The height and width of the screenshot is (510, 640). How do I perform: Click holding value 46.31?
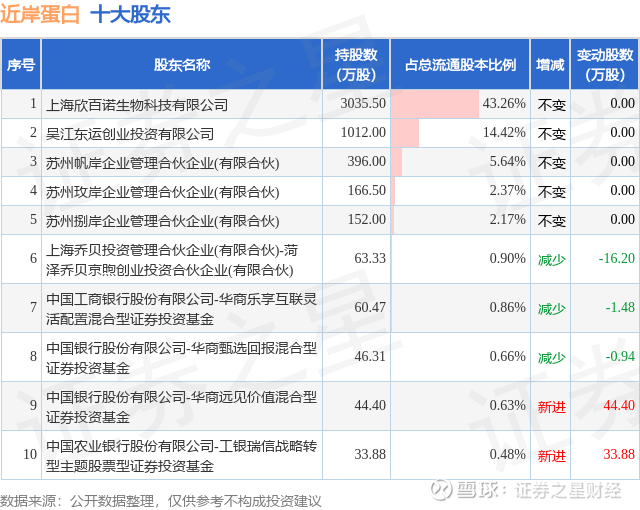[370, 356]
